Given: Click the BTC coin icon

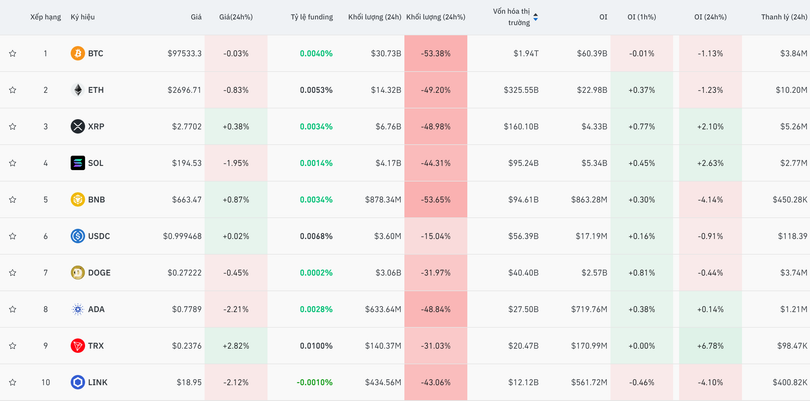Looking at the screenshot, I should pyautogui.click(x=77, y=53).
